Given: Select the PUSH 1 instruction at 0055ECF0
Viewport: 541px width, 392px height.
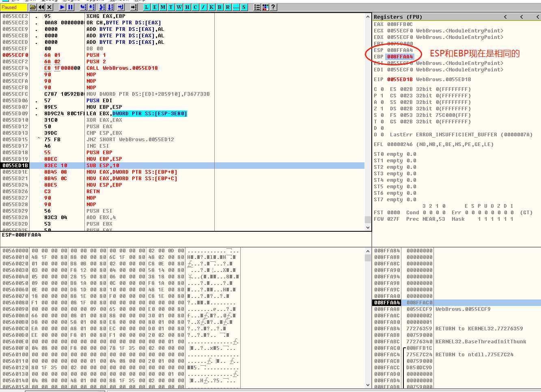Looking at the screenshot, I should [183, 55].
